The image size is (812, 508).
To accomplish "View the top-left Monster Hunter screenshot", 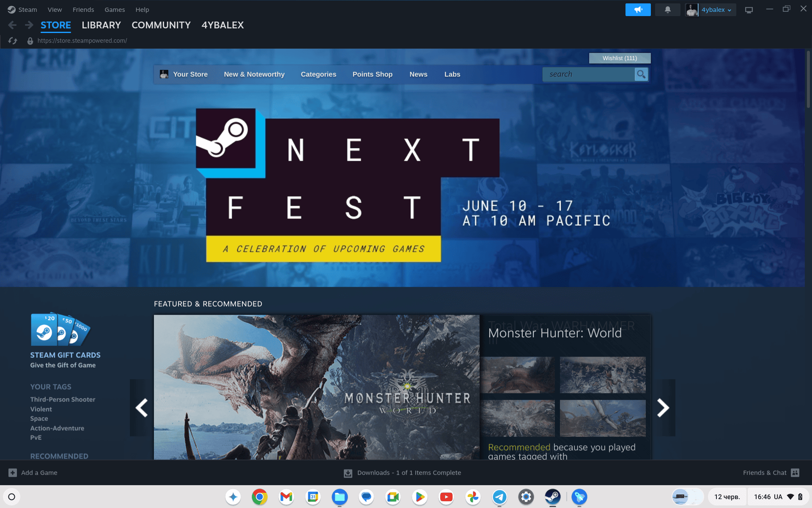I will [x=518, y=375].
